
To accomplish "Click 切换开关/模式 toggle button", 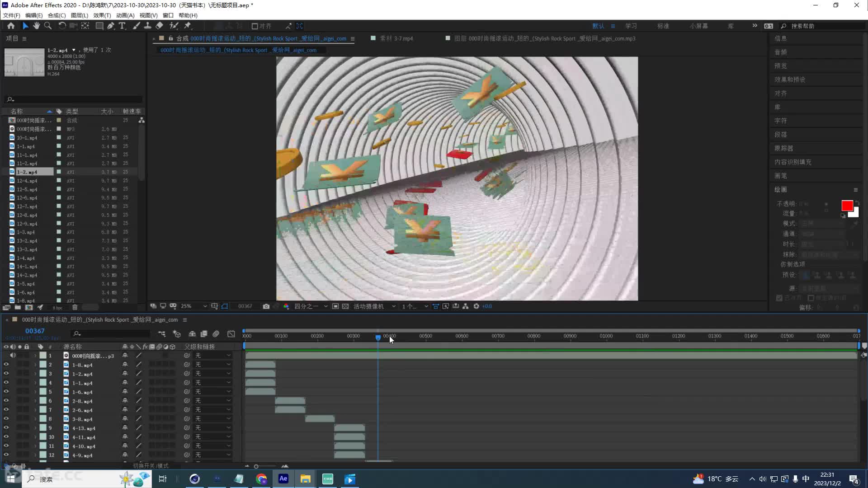I will tap(151, 465).
